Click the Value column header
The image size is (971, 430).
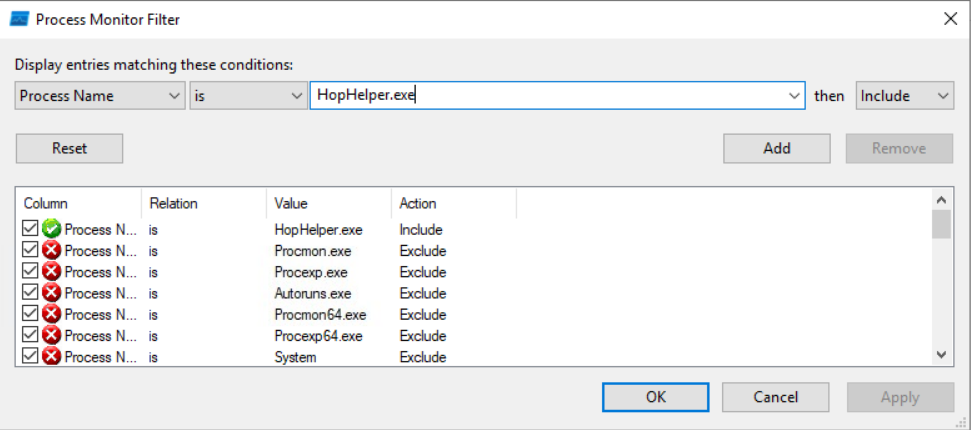[328, 203]
